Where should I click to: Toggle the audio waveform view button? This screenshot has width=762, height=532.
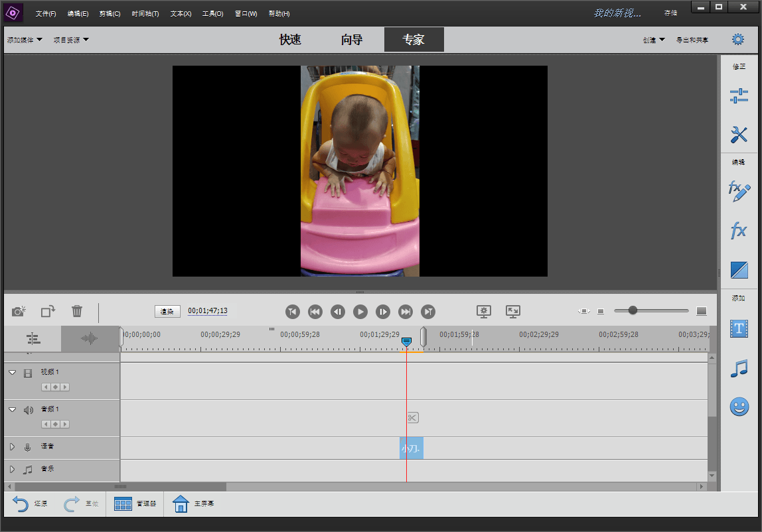click(x=90, y=339)
